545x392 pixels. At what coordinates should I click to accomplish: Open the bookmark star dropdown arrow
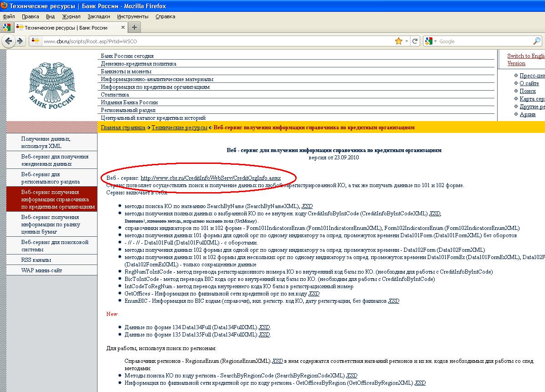[x=406, y=41]
